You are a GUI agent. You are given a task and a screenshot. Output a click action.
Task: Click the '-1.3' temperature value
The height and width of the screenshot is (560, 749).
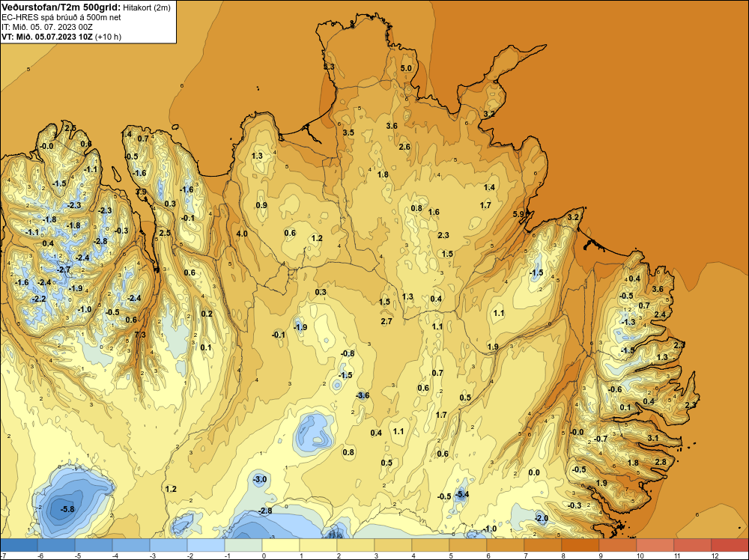tap(628, 322)
